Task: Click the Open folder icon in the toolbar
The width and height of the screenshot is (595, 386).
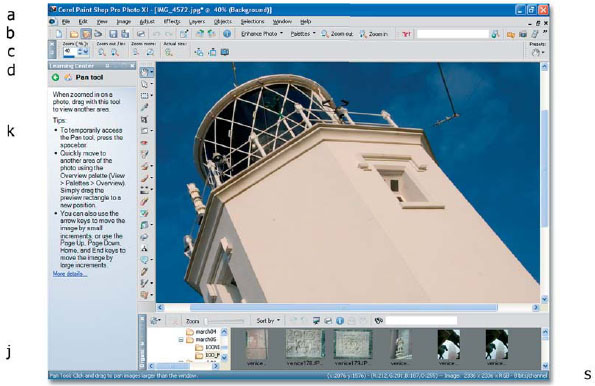Action: point(74,34)
